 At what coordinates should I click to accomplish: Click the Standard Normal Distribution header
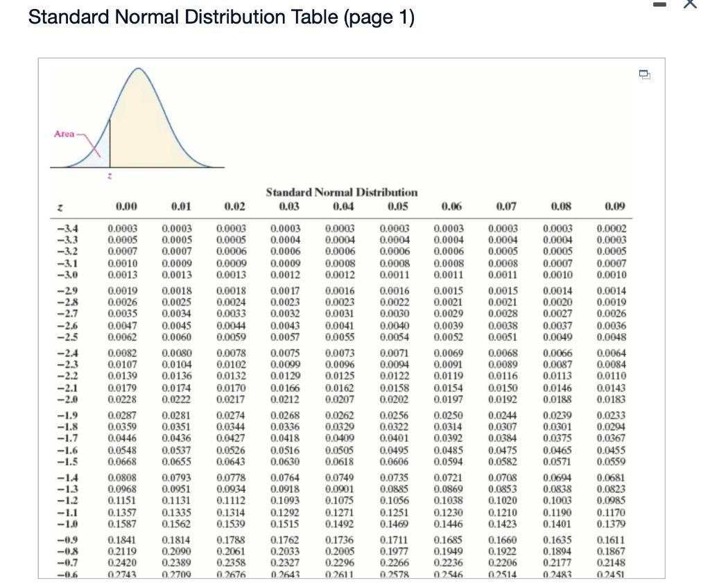coord(345,192)
